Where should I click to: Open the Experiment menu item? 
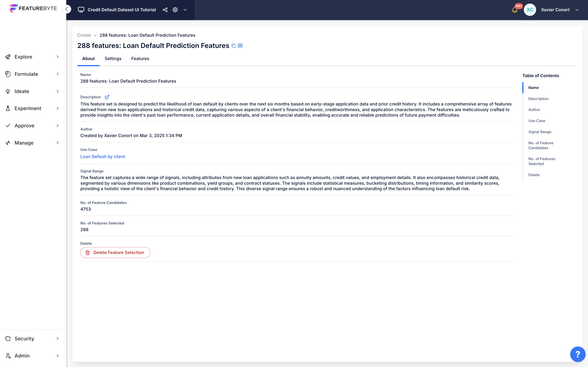point(33,108)
